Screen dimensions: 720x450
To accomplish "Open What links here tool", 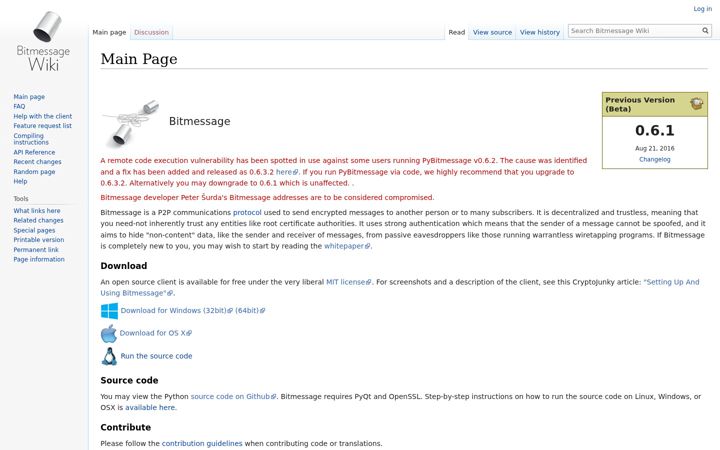I will [x=37, y=211].
